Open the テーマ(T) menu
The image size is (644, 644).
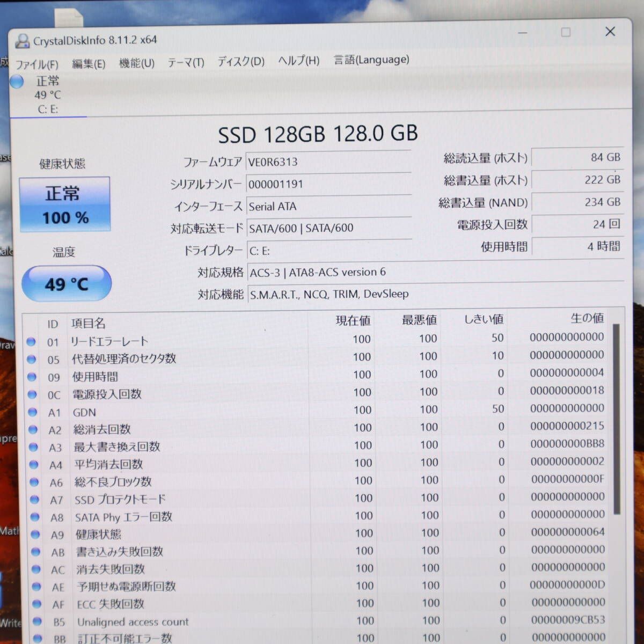point(186,62)
